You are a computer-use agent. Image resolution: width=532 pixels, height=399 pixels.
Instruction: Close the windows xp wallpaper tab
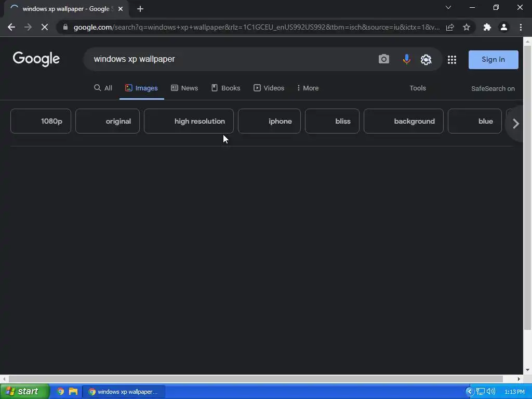121,9
